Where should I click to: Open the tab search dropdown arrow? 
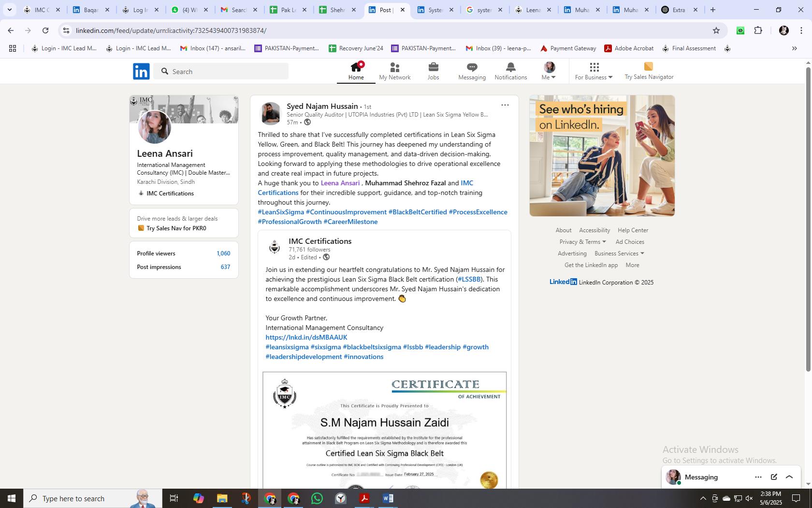point(9,10)
